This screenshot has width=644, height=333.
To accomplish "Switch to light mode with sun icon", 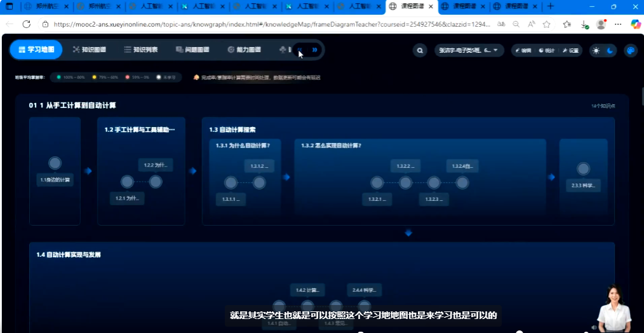I will tap(596, 50).
